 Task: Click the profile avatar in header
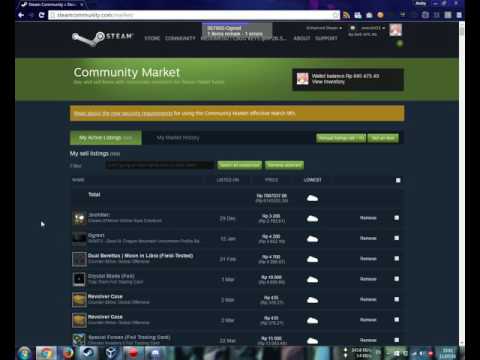point(396,30)
